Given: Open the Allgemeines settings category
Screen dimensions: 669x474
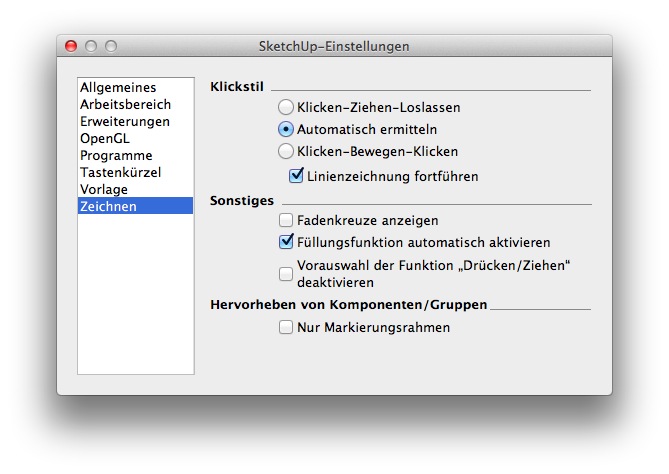Looking at the screenshot, I should 118,88.
